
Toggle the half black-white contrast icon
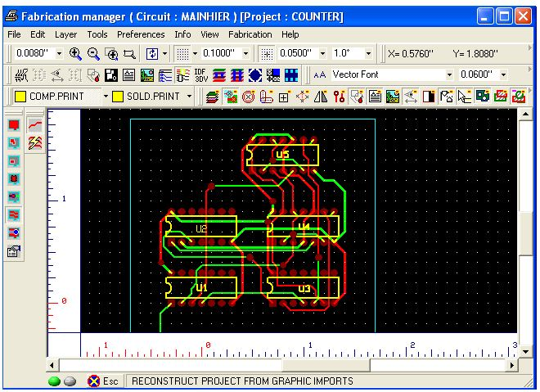[x=429, y=97]
